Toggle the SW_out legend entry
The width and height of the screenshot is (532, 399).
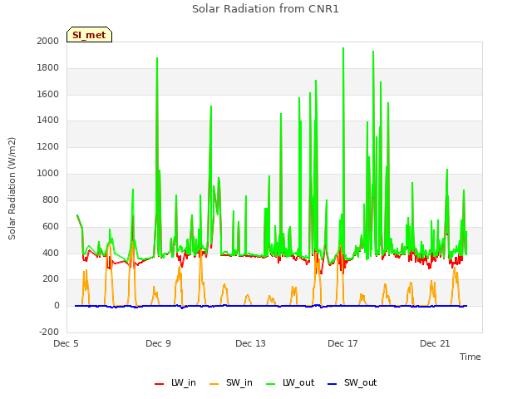tap(352, 383)
